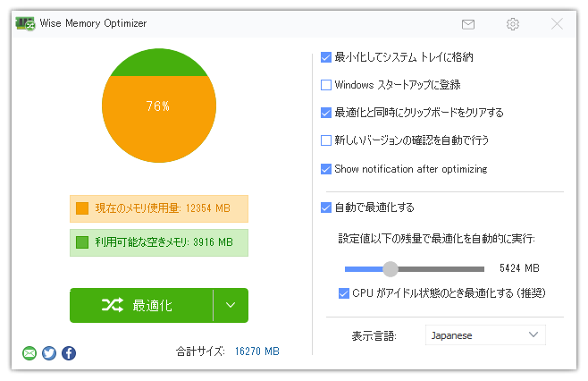Click the 合計サイズ: label
Image resolution: width=588 pixels, height=381 pixels.
click(x=200, y=351)
